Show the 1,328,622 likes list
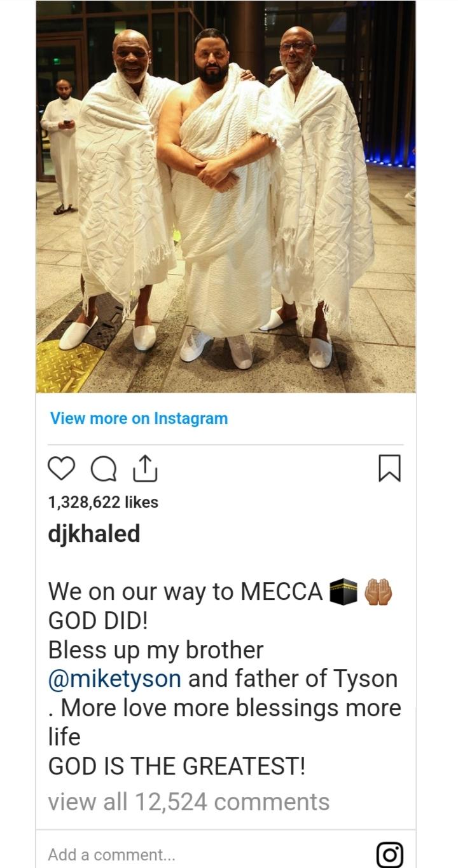 click(103, 502)
